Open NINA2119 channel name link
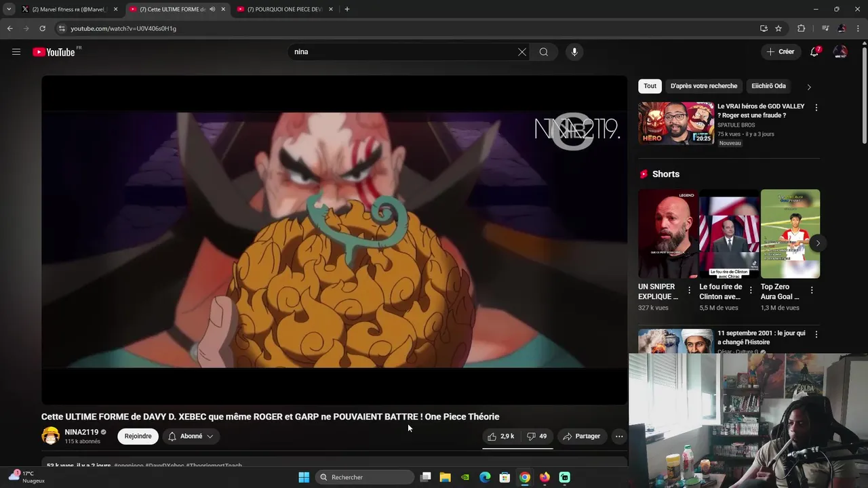Image resolution: width=868 pixels, height=488 pixels. 81,432
